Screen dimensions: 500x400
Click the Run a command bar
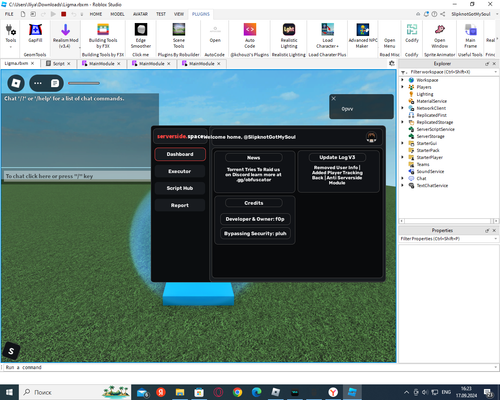click(x=248, y=367)
